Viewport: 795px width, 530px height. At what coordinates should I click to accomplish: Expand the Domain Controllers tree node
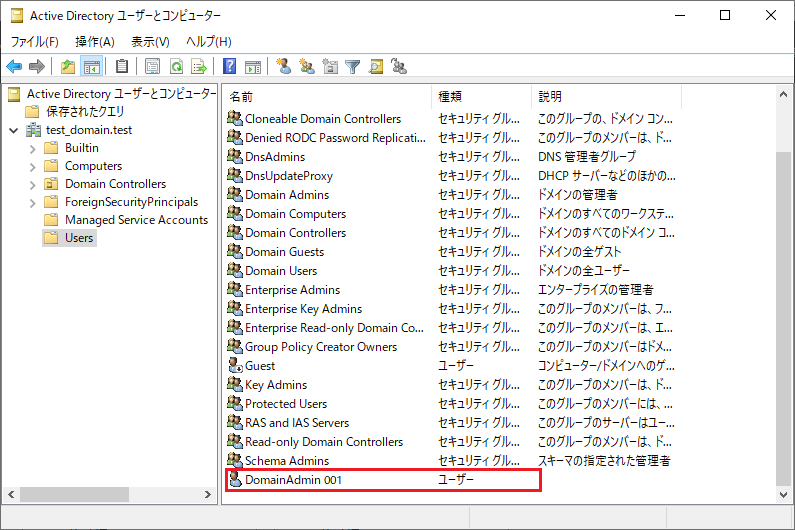pos(32,185)
